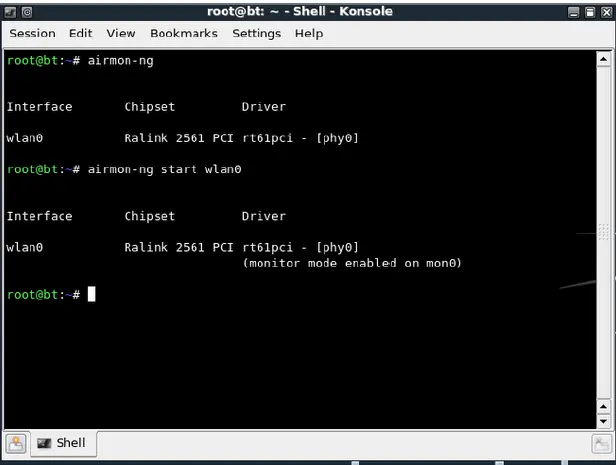
Task: Click the terminal scrollbar track
Action: point(603,233)
